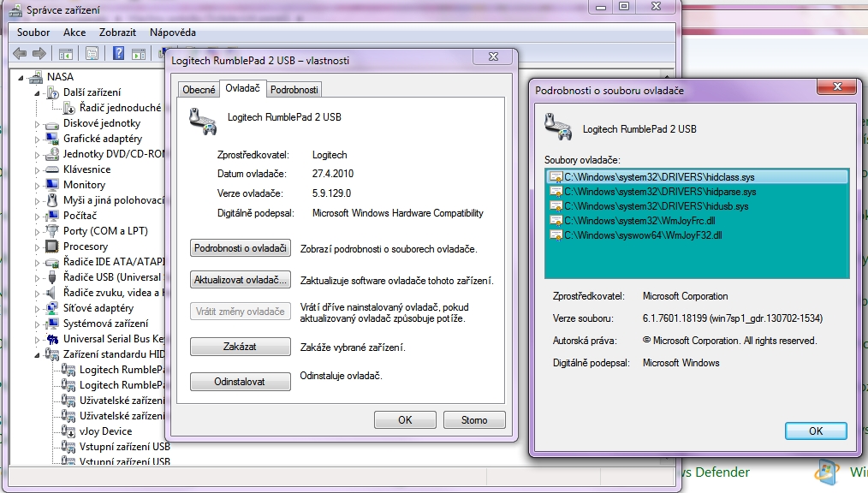Click the WmJoyFrc.dll file icon
This screenshot has width=868, height=493.
(556, 221)
